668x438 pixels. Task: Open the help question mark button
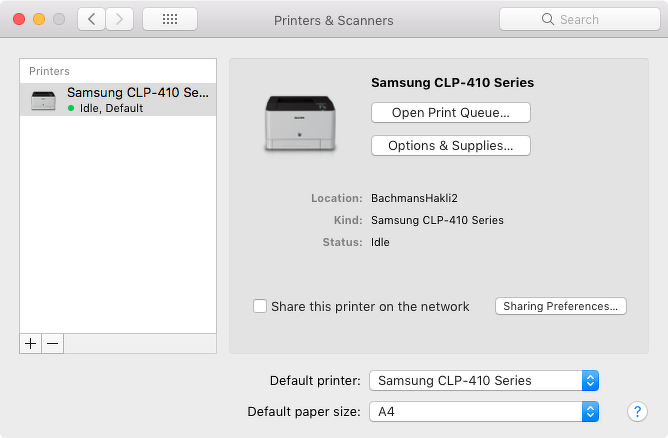coord(637,411)
